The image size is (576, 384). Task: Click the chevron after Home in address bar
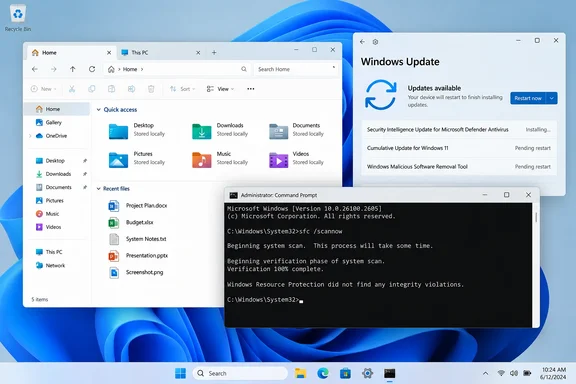(x=142, y=69)
